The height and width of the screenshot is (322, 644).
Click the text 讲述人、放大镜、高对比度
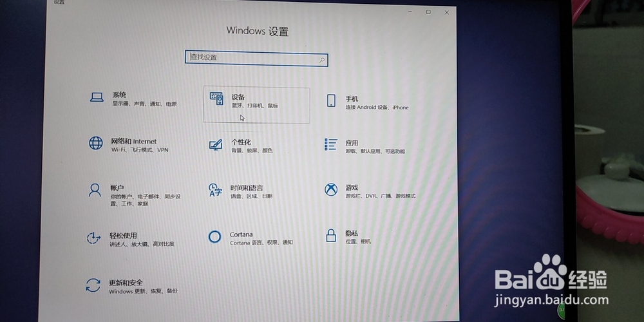[142, 244]
